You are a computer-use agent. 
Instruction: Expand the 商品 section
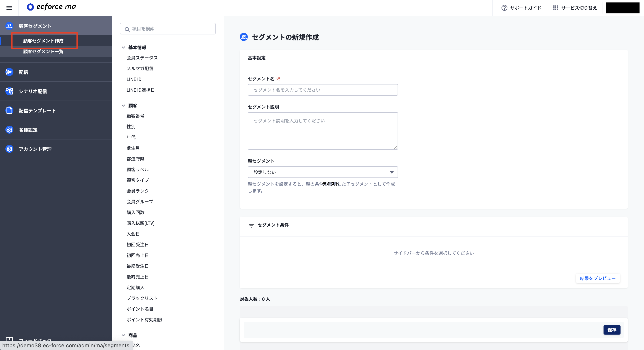[123, 335]
